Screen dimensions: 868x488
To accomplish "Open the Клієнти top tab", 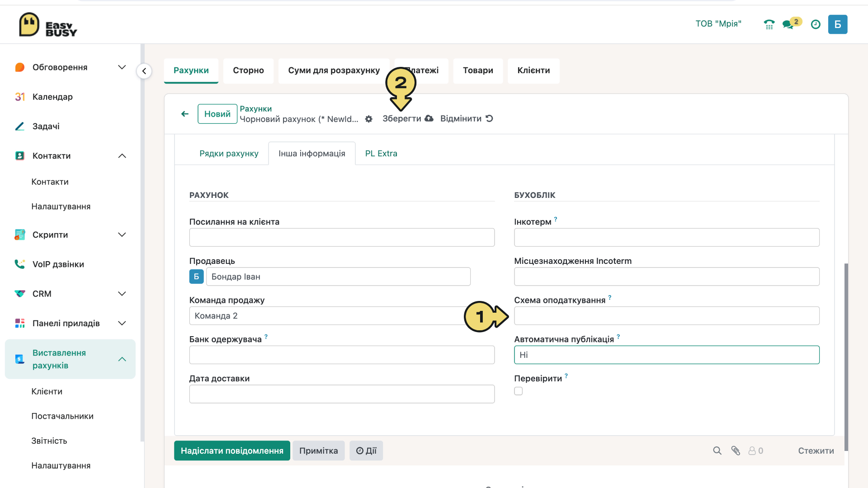I will (x=533, y=71).
